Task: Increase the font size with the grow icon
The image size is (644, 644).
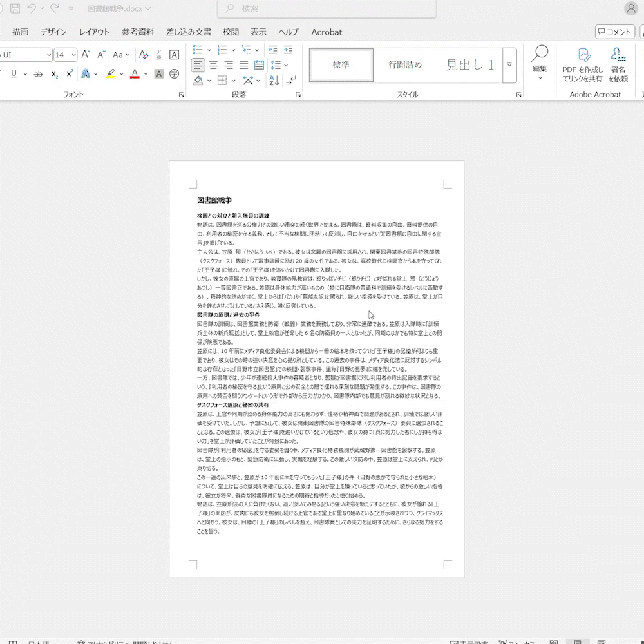Action: click(86, 55)
